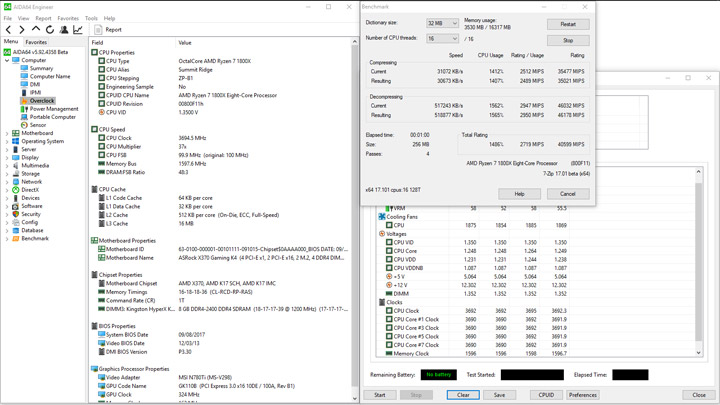This screenshot has width=720, height=405.
Task: Open the Dictionary size dropdown
Action: click(442, 23)
